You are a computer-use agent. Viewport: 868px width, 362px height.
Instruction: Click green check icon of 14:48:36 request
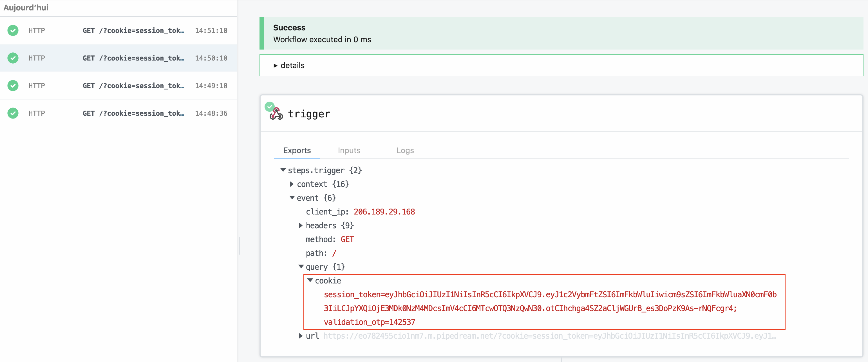[x=13, y=113]
